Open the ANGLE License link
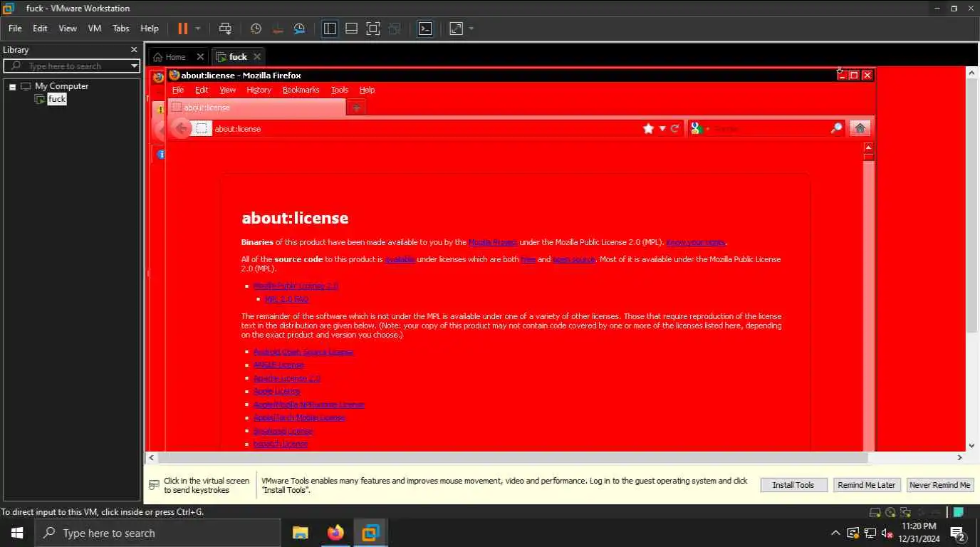980x547 pixels. pos(278,365)
